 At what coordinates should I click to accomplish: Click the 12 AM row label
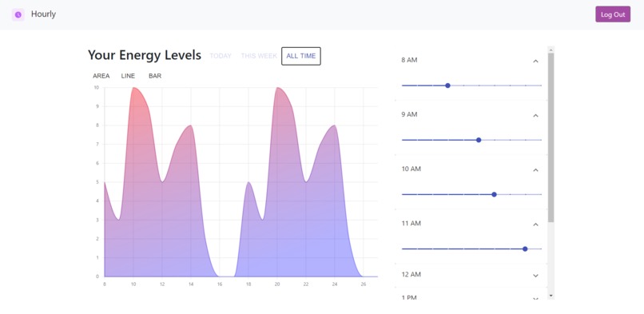pyautogui.click(x=411, y=274)
